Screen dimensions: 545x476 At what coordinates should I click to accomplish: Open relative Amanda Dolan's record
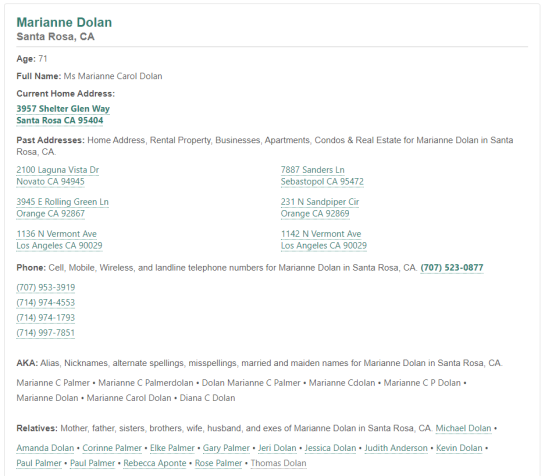pos(45,448)
